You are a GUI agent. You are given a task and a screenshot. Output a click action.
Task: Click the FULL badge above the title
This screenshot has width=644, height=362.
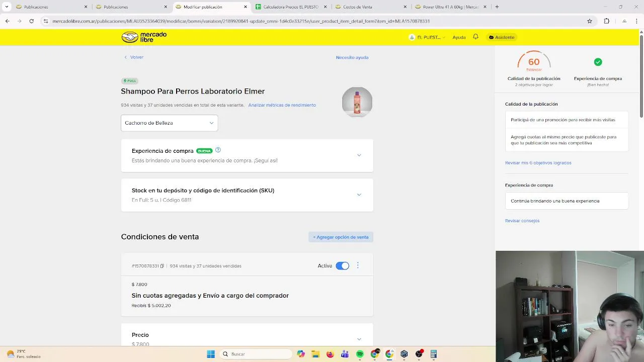tap(130, 80)
